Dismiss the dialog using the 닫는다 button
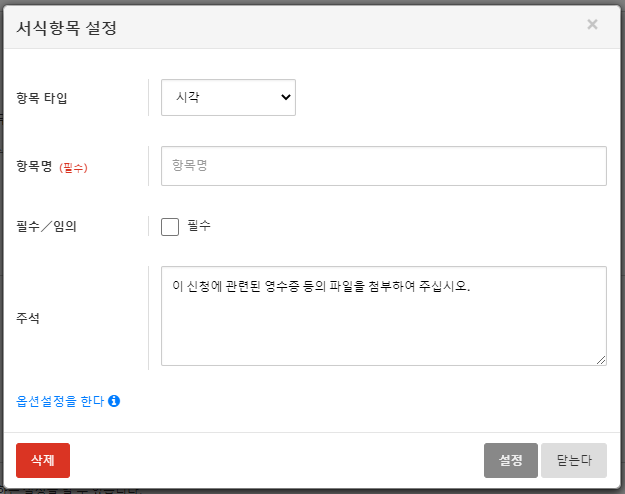This screenshot has width=625, height=494. (574, 460)
